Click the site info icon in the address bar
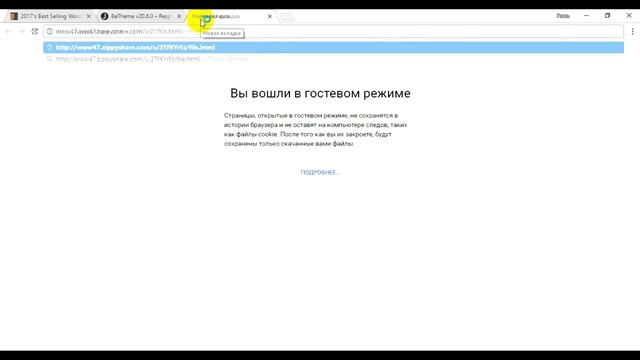Image resolution: width=640 pixels, height=360 pixels. coord(50,31)
